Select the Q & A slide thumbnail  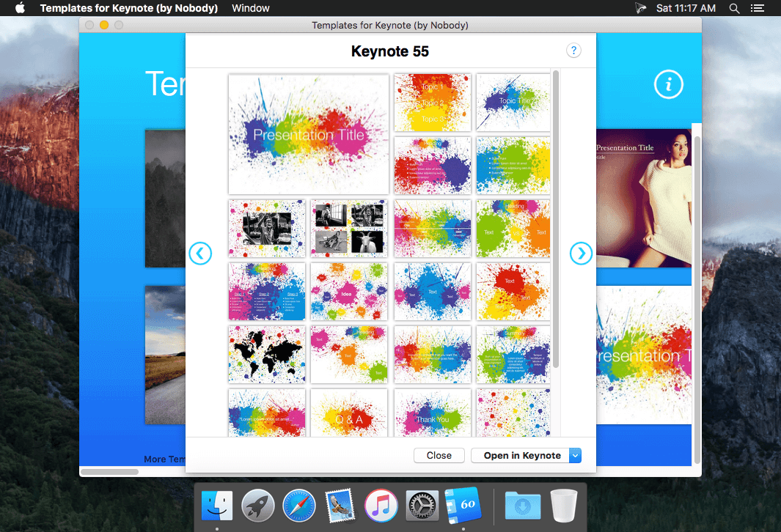tap(348, 413)
